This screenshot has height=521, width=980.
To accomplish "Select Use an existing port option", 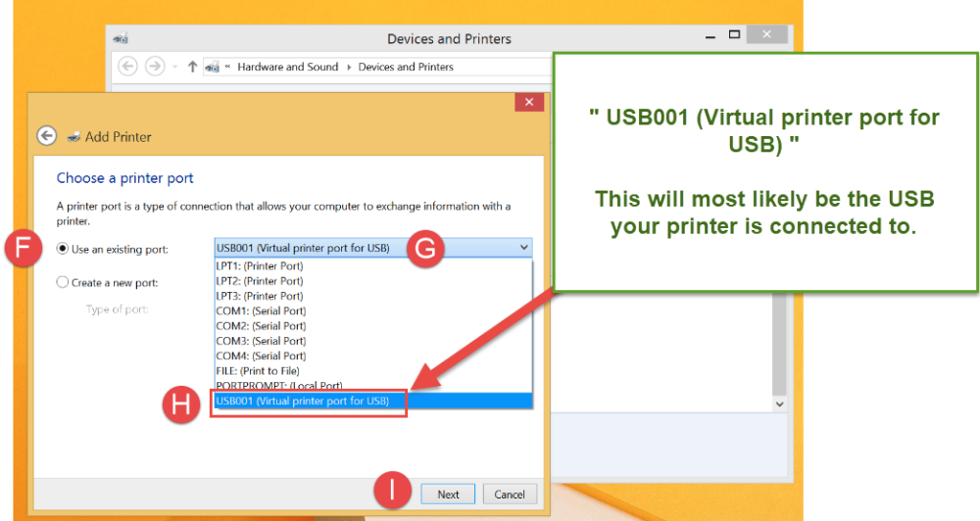I will coord(63,249).
